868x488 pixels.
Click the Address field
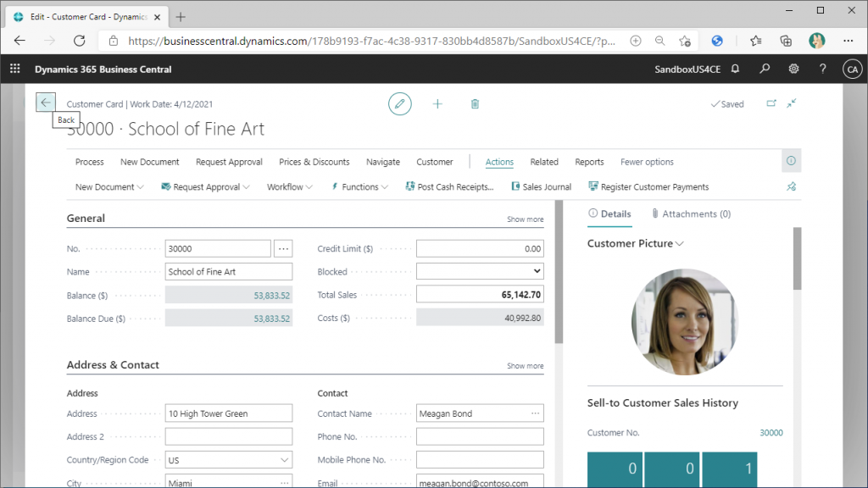point(229,413)
